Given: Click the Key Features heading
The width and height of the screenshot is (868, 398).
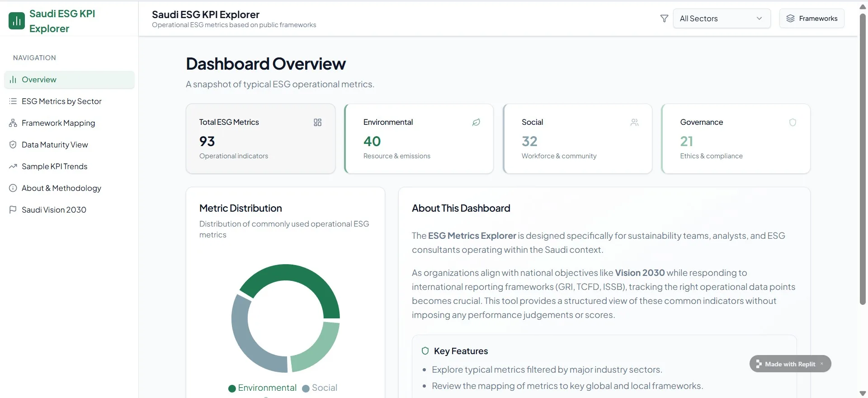Looking at the screenshot, I should (x=461, y=351).
